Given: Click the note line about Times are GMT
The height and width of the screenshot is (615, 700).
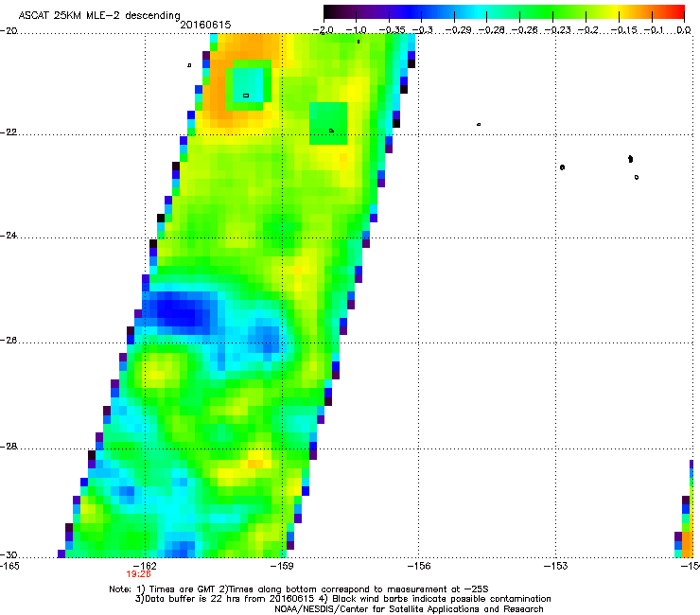Looking at the screenshot, I should pyautogui.click(x=299, y=589).
